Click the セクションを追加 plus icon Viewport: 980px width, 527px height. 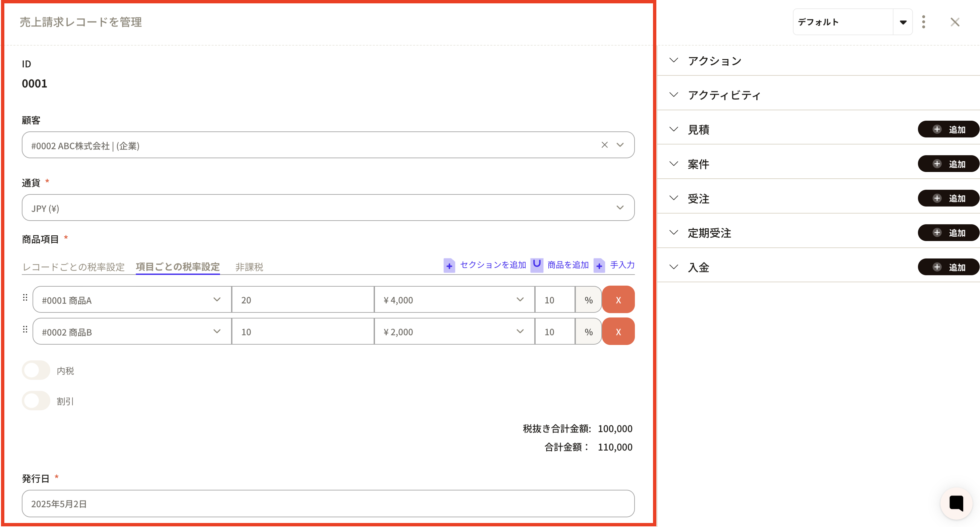(449, 266)
